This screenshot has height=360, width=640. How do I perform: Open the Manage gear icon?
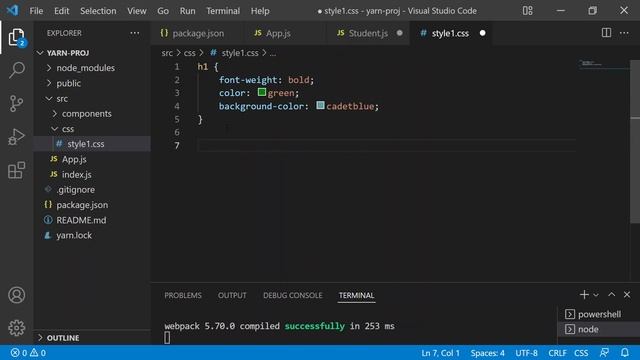point(16,328)
